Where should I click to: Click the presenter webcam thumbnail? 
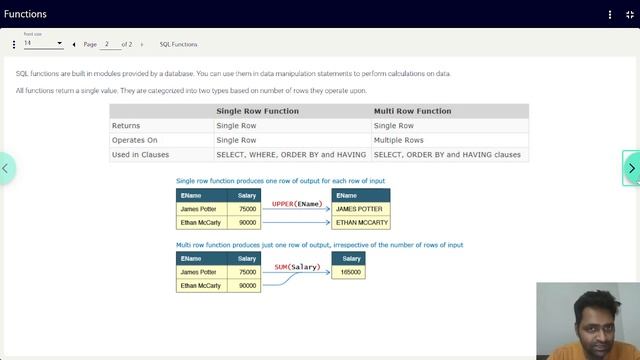tap(588, 321)
